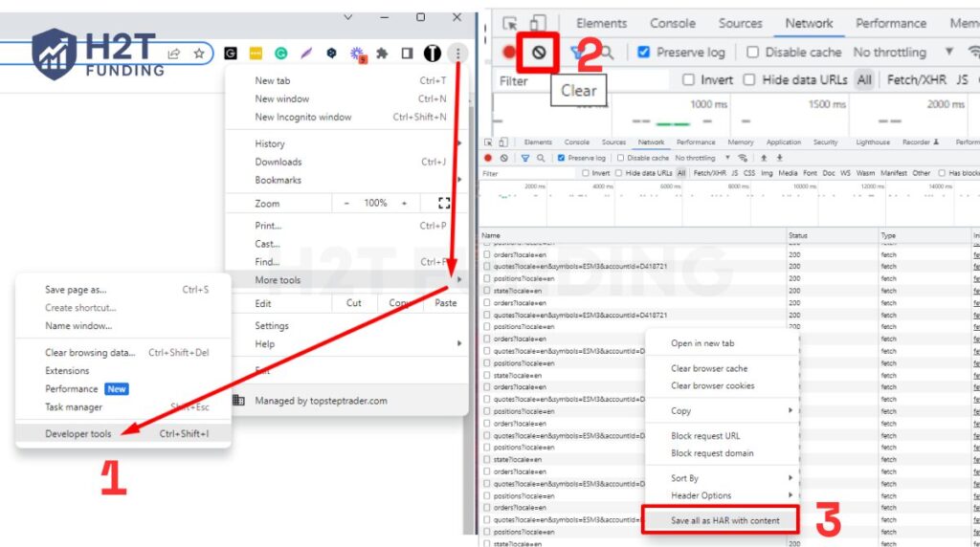The width and height of the screenshot is (980, 547).
Task: Select the inspect element cursor icon
Action: click(x=510, y=24)
